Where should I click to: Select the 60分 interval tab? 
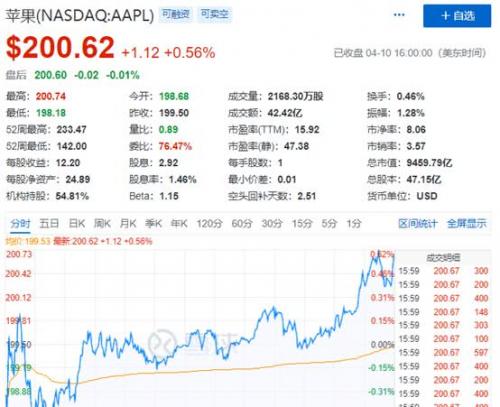242,223
